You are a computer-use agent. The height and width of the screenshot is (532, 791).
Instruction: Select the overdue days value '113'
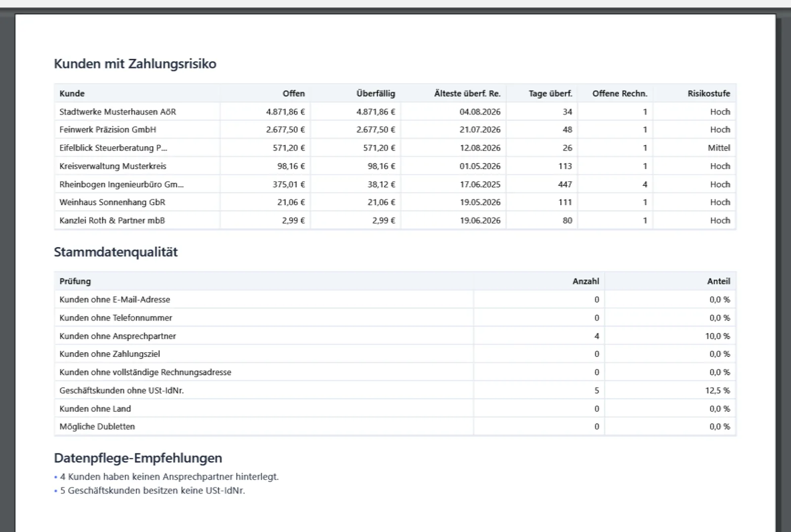pos(565,166)
